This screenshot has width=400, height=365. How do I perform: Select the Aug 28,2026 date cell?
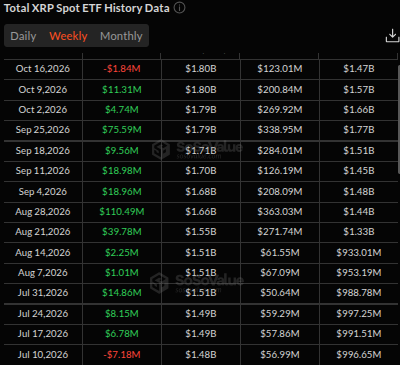click(43, 212)
